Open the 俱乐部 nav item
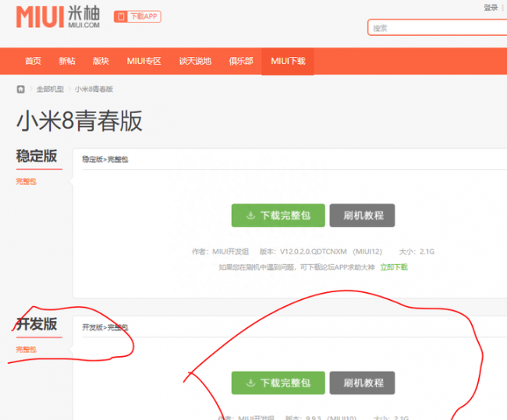Screen dimensions: 507x420 point(241,61)
